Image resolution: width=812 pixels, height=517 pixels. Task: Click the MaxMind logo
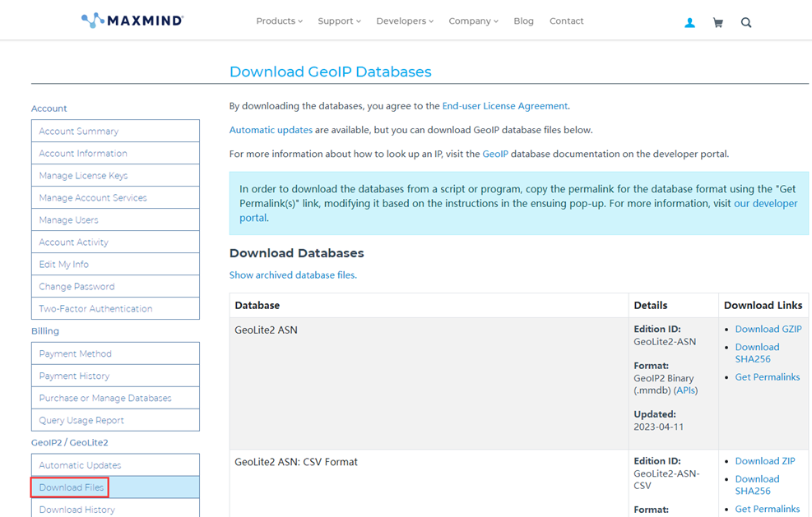[132, 21]
